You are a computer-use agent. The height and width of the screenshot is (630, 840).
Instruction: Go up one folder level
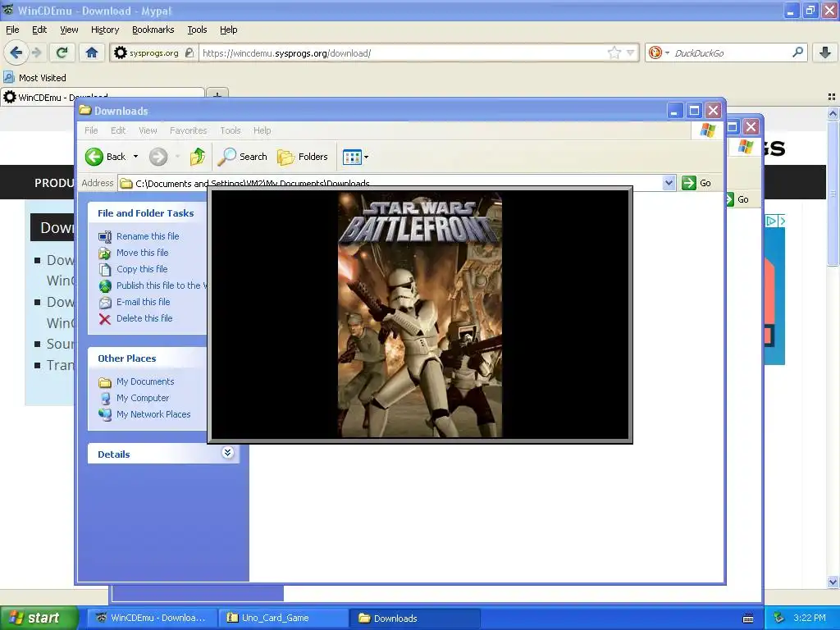coord(198,157)
